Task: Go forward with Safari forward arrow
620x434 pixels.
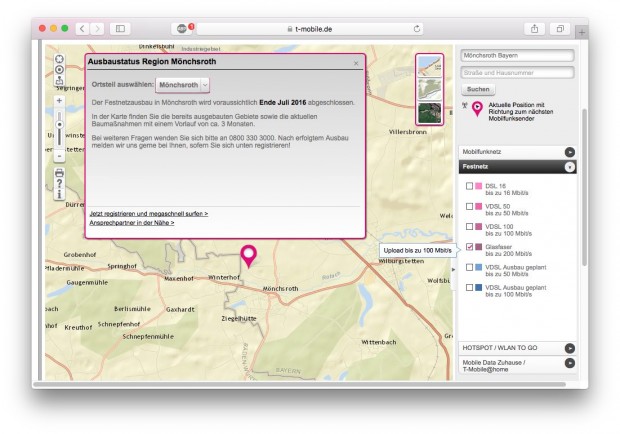Action: click(97, 28)
